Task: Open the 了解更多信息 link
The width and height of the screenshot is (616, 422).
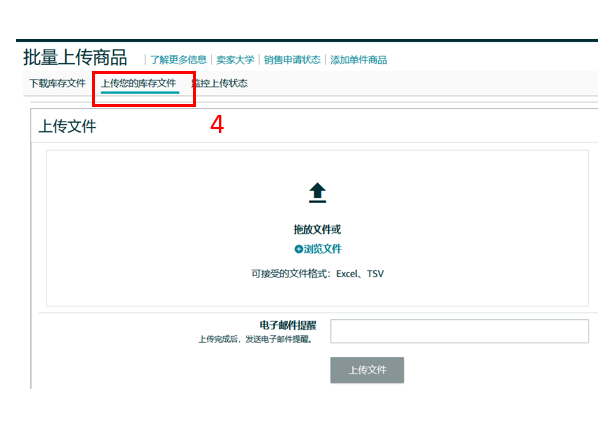Action: click(180, 60)
